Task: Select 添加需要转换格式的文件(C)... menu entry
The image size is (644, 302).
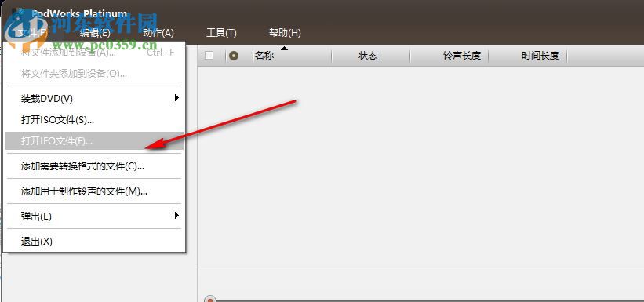Action: [94, 166]
